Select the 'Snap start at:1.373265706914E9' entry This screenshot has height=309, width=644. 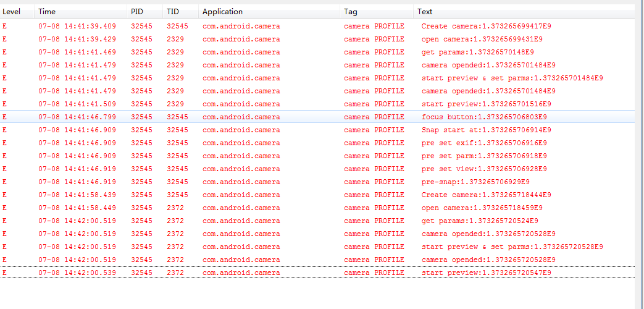(x=317, y=130)
